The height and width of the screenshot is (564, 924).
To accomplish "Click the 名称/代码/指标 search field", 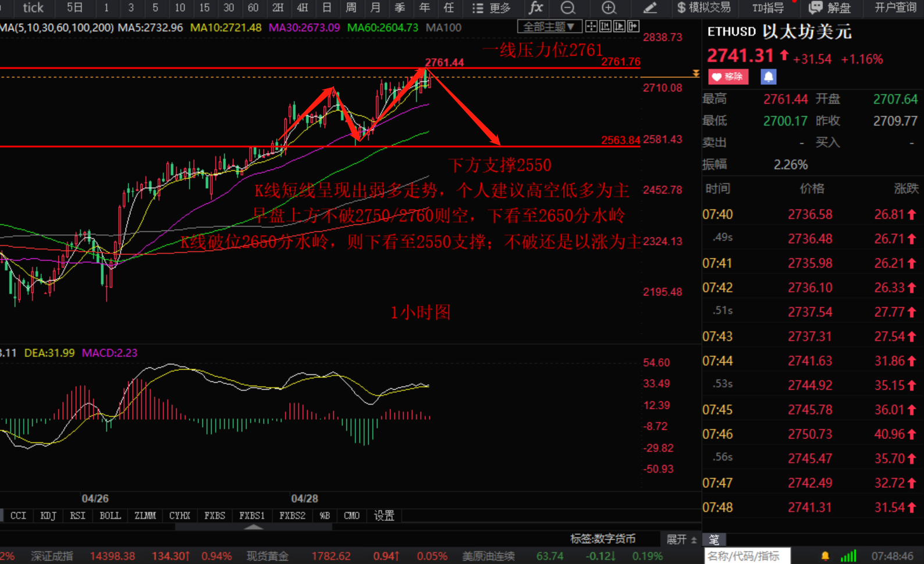I will (x=747, y=556).
